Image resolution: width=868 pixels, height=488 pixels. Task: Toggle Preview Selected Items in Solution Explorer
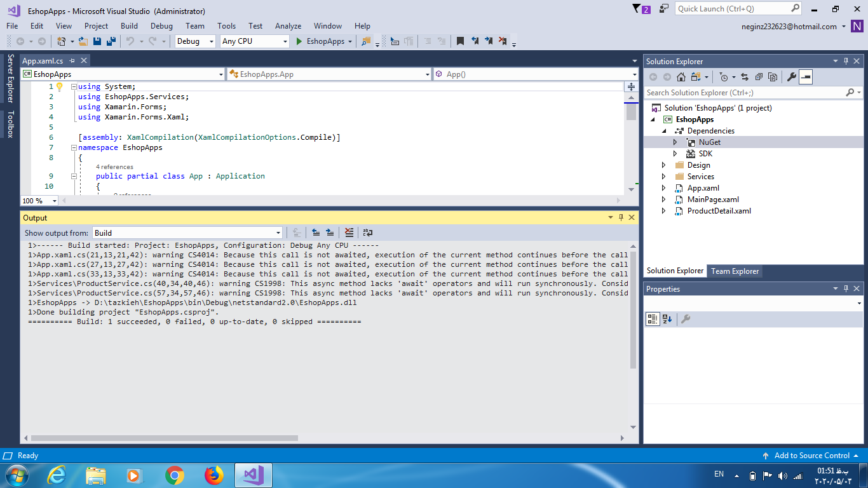click(806, 77)
